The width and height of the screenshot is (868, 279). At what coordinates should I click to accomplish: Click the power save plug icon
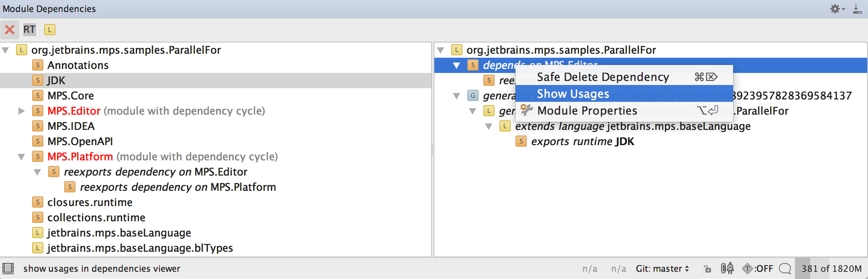tap(727, 268)
